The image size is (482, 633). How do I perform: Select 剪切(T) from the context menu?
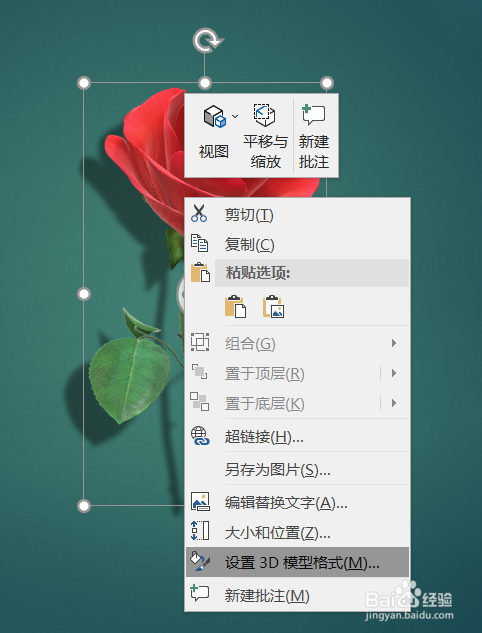tap(298, 214)
